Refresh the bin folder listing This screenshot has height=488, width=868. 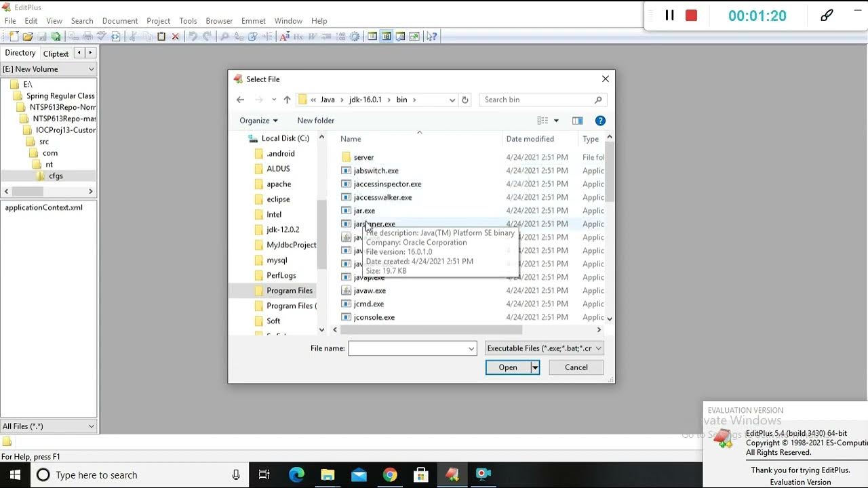[465, 100]
